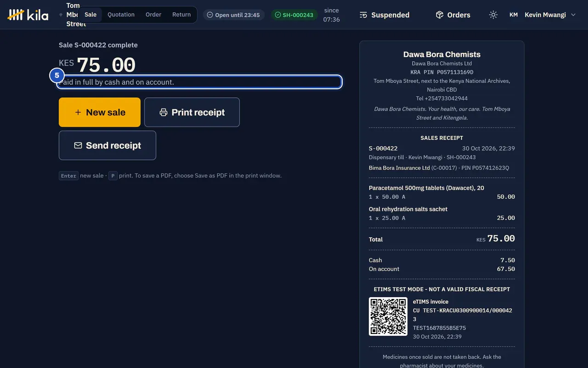Click the 'Sale S-000422 complete' heading

(x=98, y=45)
